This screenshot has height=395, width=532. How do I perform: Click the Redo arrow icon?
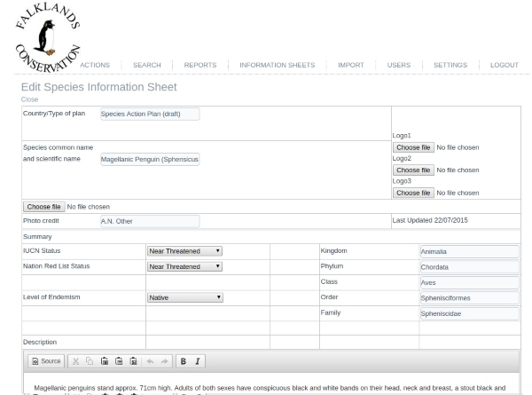(x=165, y=361)
